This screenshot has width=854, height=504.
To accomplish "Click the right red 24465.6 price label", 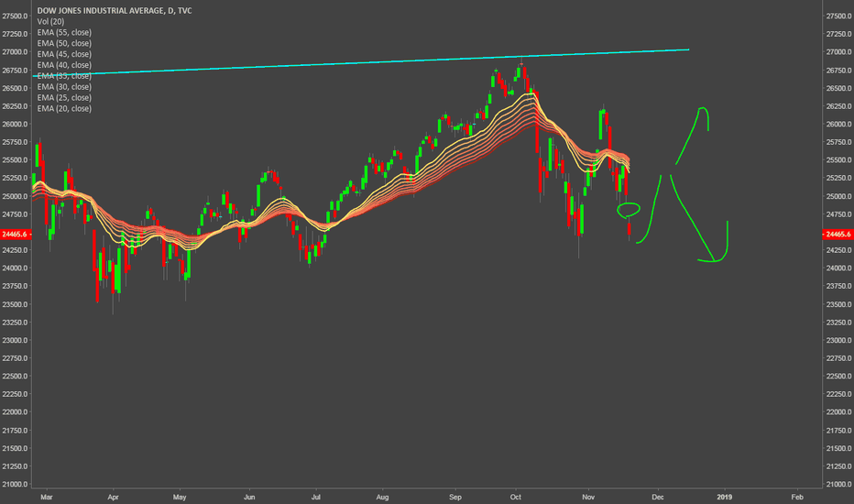I will [x=838, y=235].
